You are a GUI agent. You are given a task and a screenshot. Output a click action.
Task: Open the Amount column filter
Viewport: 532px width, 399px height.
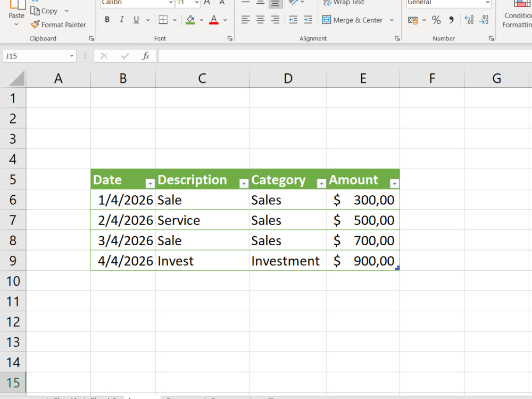[394, 184]
